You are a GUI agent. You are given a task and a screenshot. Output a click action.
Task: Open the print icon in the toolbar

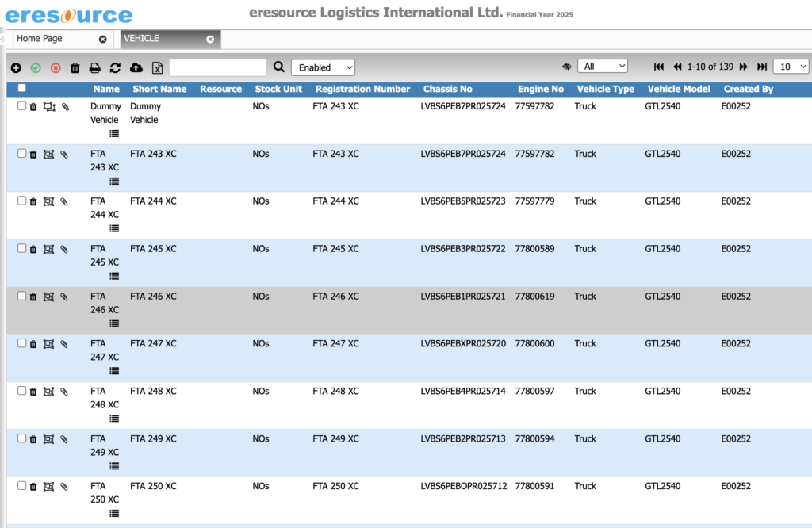coord(94,67)
